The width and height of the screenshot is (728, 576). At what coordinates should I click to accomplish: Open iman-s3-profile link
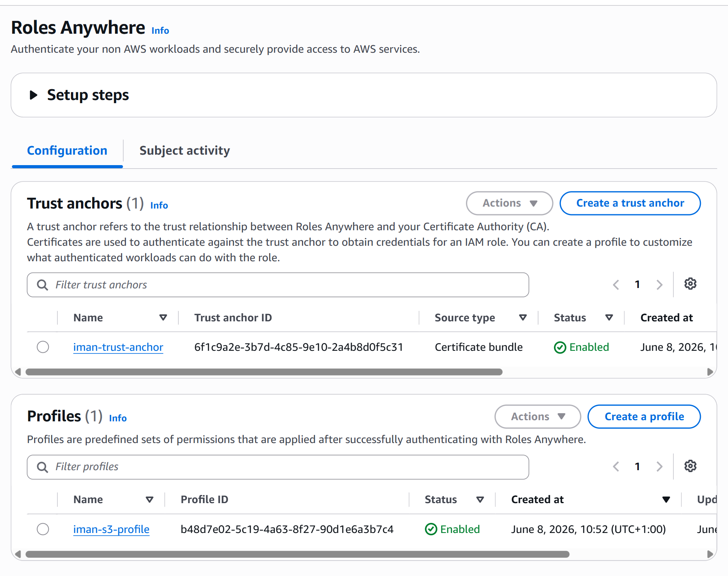tap(111, 529)
